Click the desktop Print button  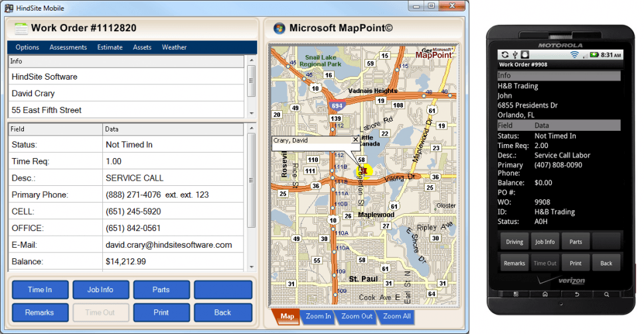pyautogui.click(x=161, y=313)
